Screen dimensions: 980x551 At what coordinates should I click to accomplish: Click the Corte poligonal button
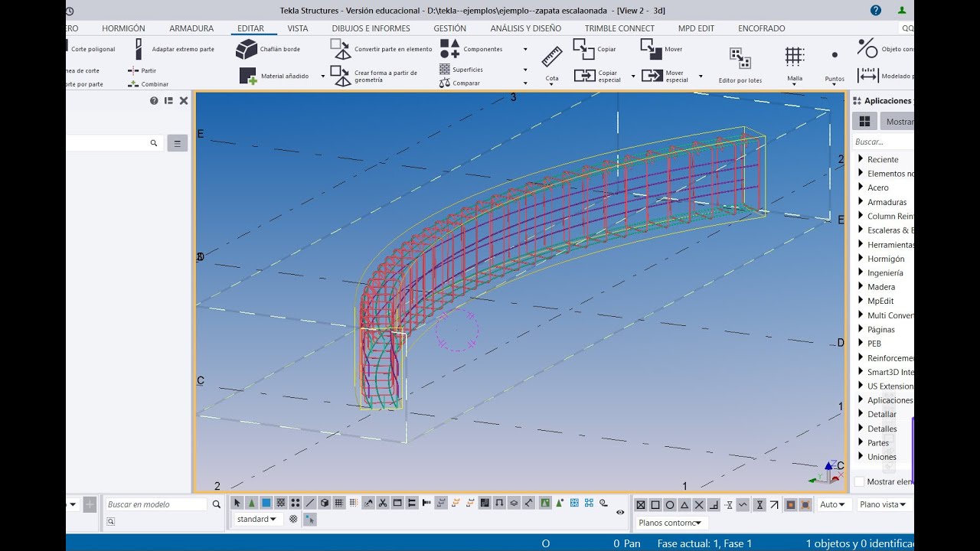[x=92, y=49]
